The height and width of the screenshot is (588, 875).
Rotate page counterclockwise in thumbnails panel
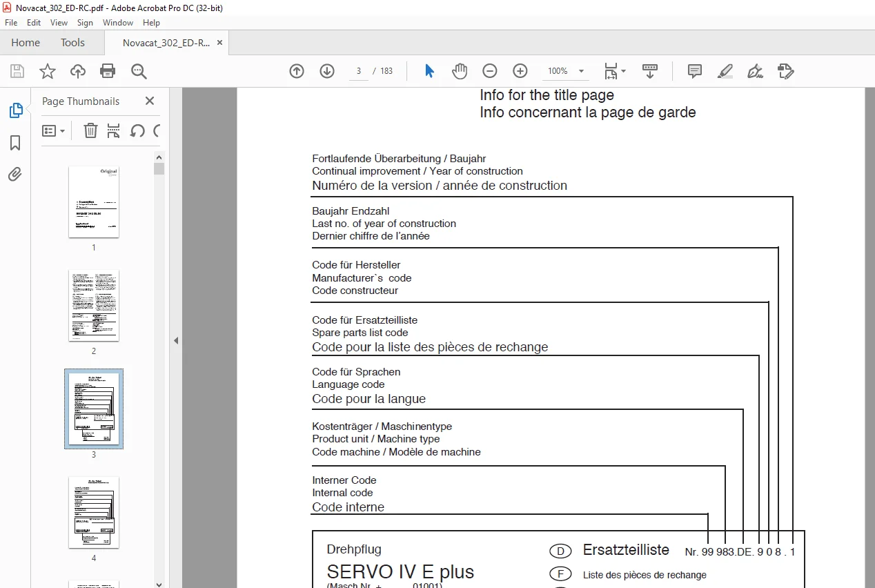pyautogui.click(x=137, y=130)
